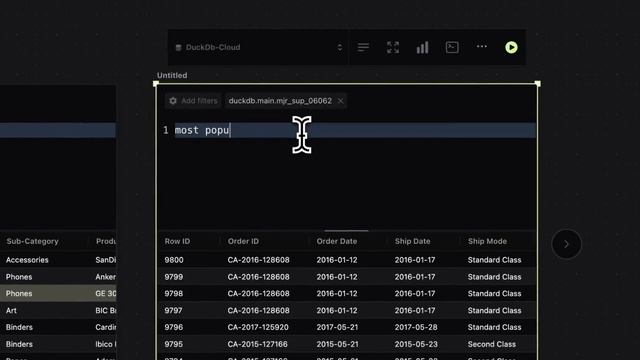Select Row ID cell 9796

pyautogui.click(x=173, y=327)
